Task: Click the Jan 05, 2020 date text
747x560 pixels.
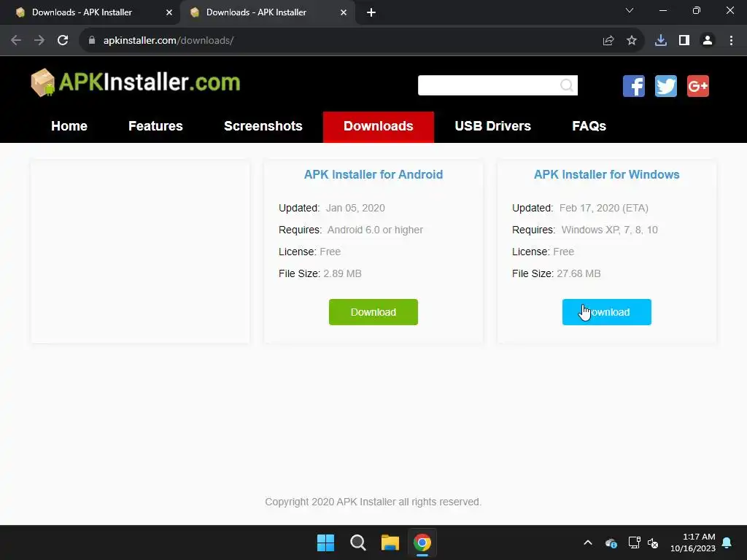Action: 355,208
